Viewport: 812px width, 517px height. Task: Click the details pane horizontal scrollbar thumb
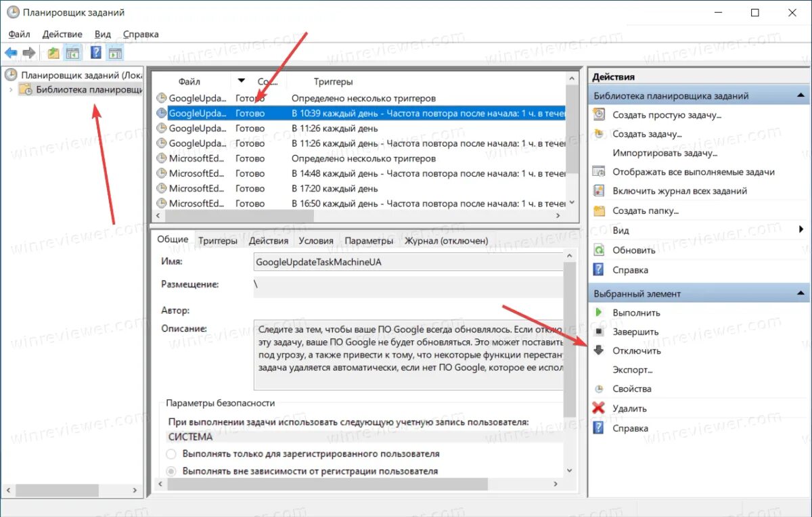point(327,485)
